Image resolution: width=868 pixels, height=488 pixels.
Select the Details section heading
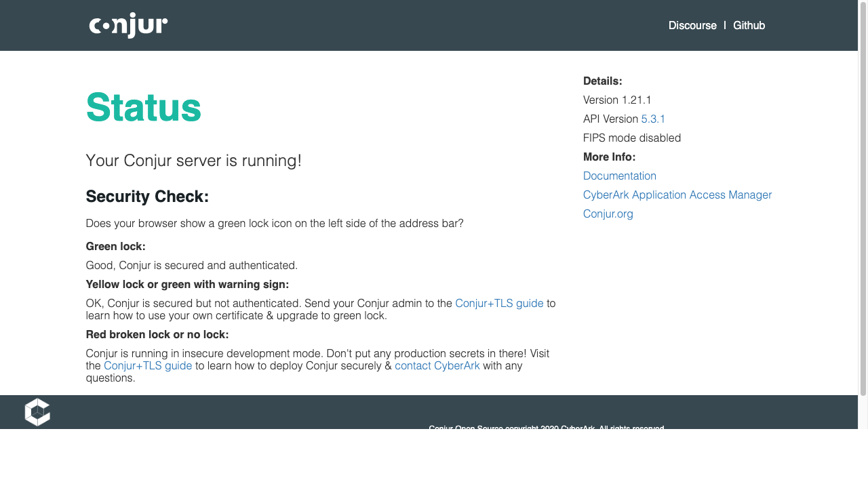(x=602, y=81)
